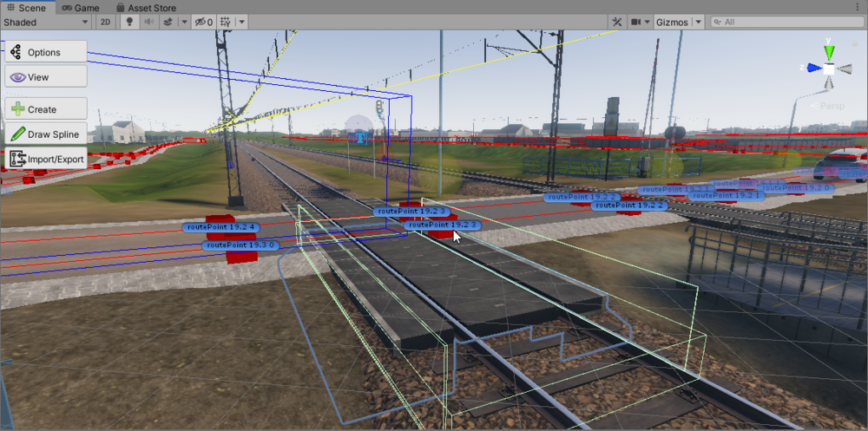Viewport: 868px width, 431px height.
Task: Switch to the Scene tab
Action: tap(28, 8)
